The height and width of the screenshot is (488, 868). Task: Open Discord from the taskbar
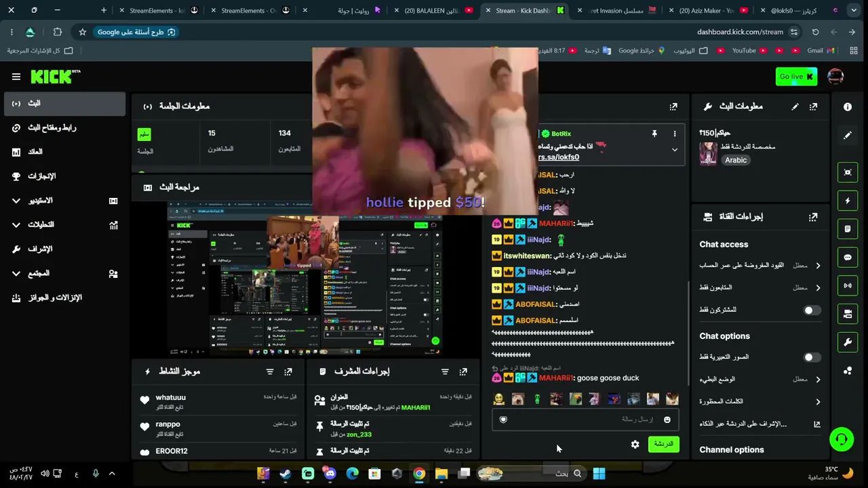pyautogui.click(x=330, y=474)
